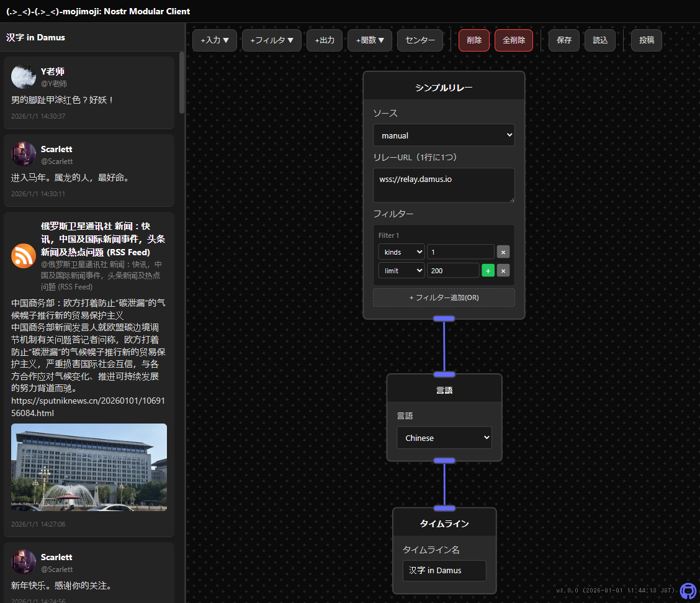The image size is (700, 603).
Task: Open the limit field type dropdown
Action: (402, 271)
